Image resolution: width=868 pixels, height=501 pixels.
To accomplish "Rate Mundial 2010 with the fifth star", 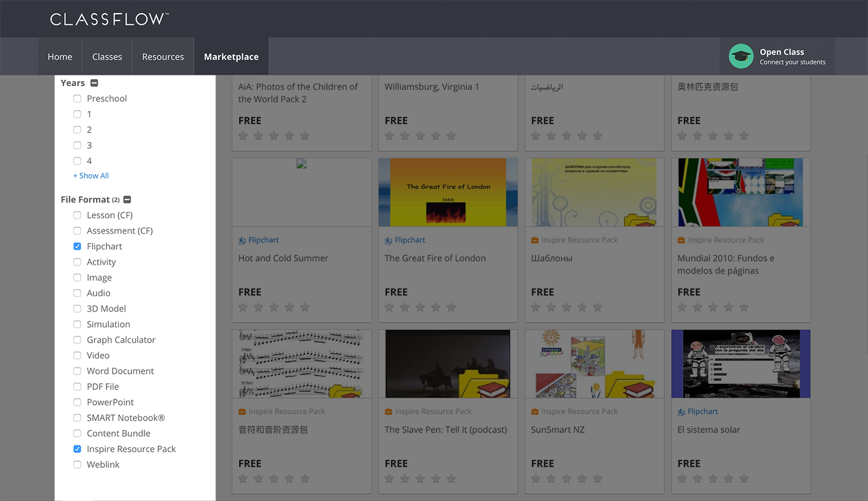I will click(x=743, y=307).
